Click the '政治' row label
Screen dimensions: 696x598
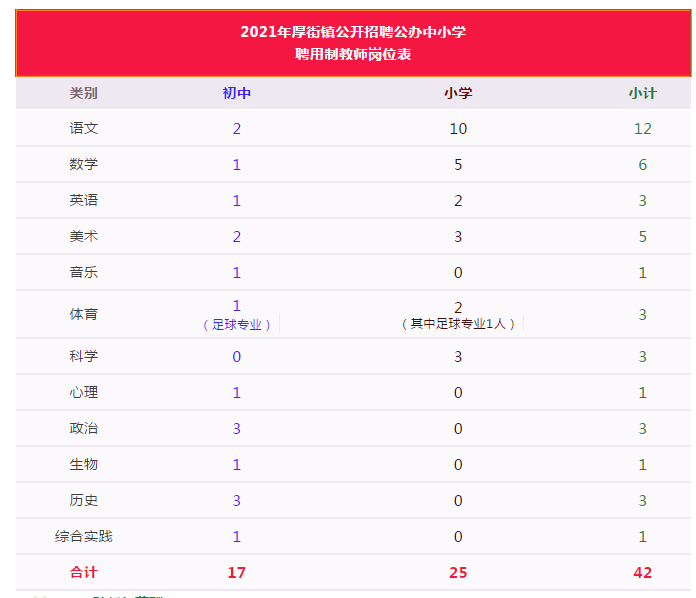(83, 428)
